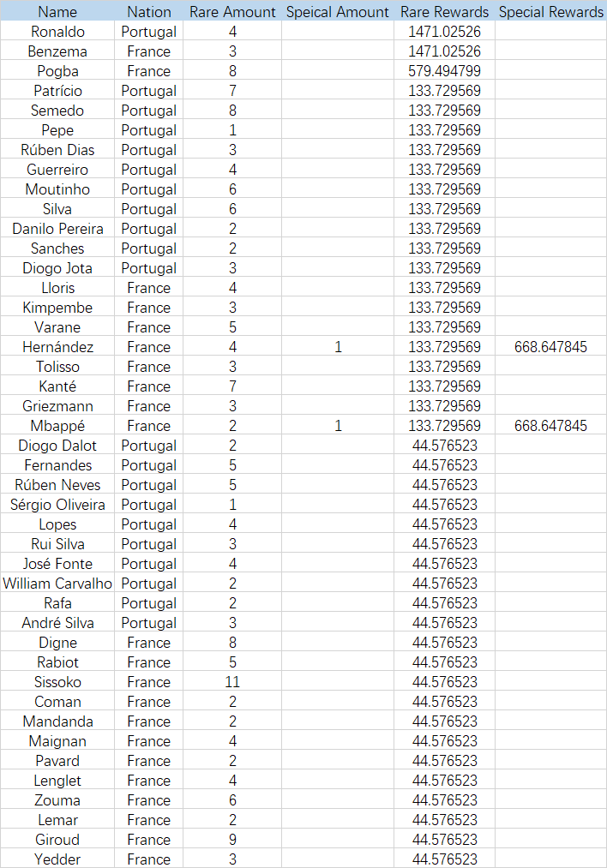607x868 pixels.
Task: Click Kanté's rare amount 7
Action: (x=232, y=386)
